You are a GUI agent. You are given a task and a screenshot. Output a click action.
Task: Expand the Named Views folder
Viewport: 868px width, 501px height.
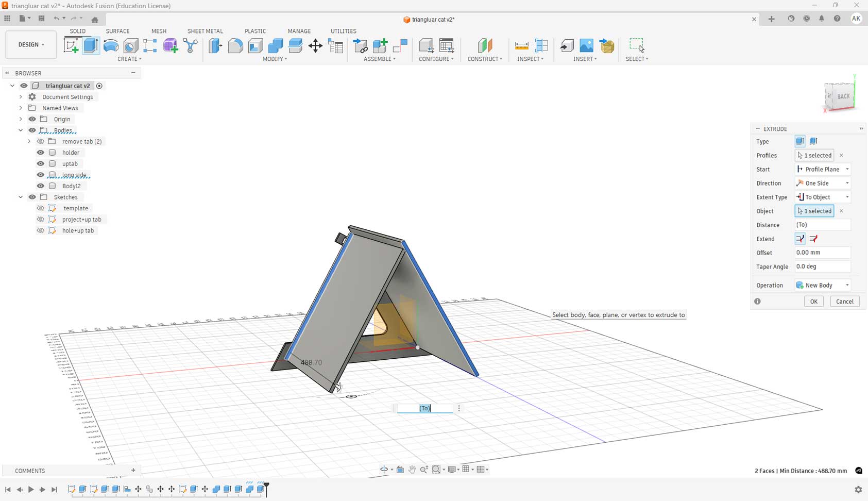pyautogui.click(x=21, y=108)
